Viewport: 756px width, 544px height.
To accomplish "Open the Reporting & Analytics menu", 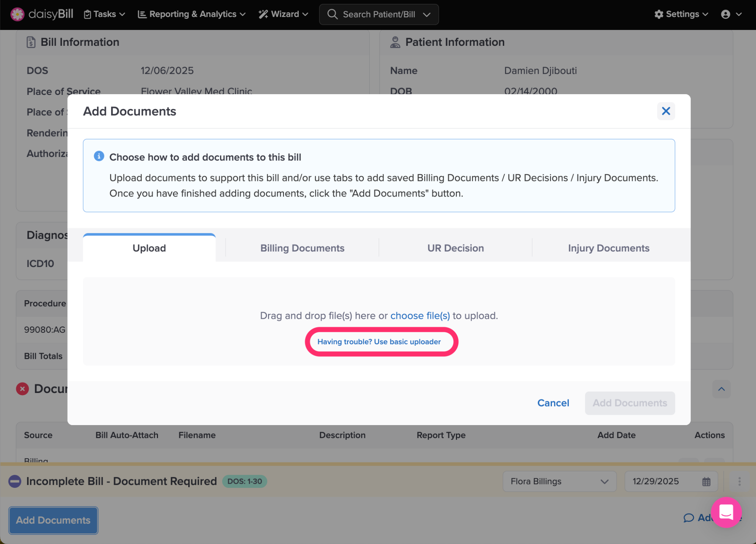I will tap(192, 14).
